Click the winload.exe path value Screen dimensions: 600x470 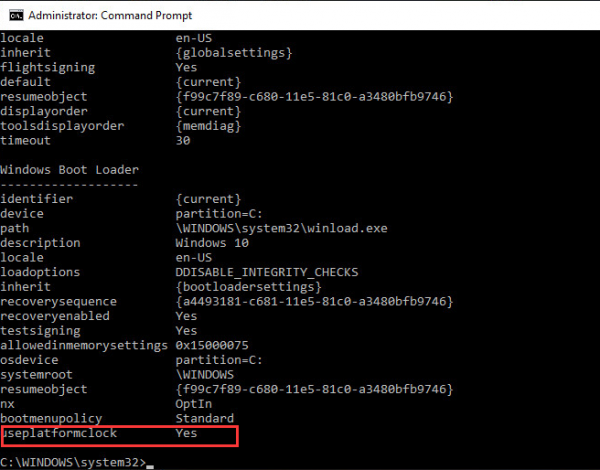pyautogui.click(x=281, y=228)
